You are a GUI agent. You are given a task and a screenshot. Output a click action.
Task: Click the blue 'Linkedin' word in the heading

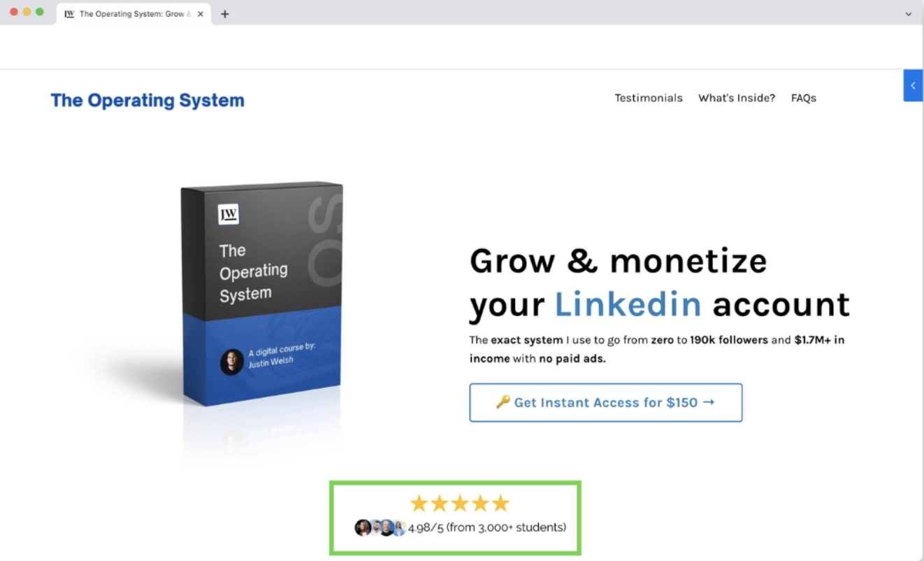[x=628, y=304]
